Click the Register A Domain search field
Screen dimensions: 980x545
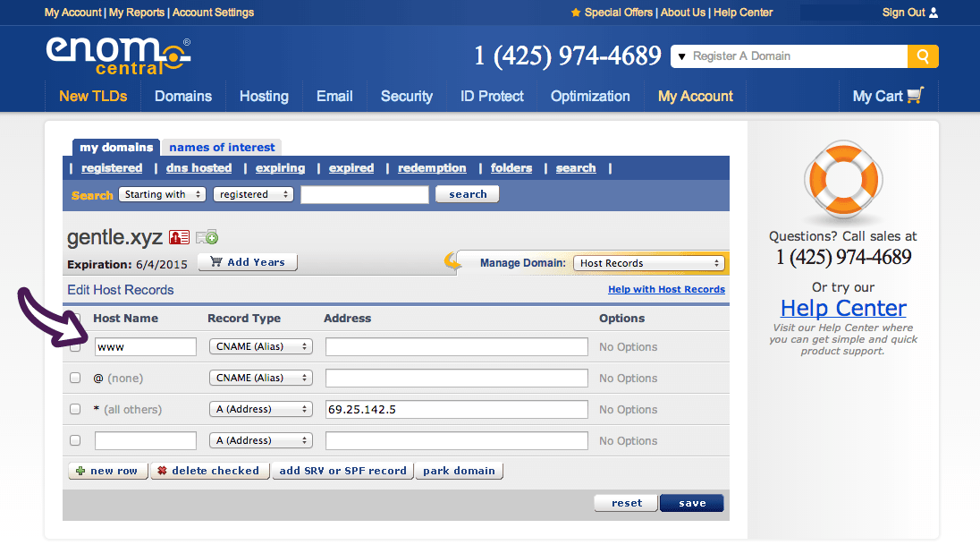tap(798, 56)
